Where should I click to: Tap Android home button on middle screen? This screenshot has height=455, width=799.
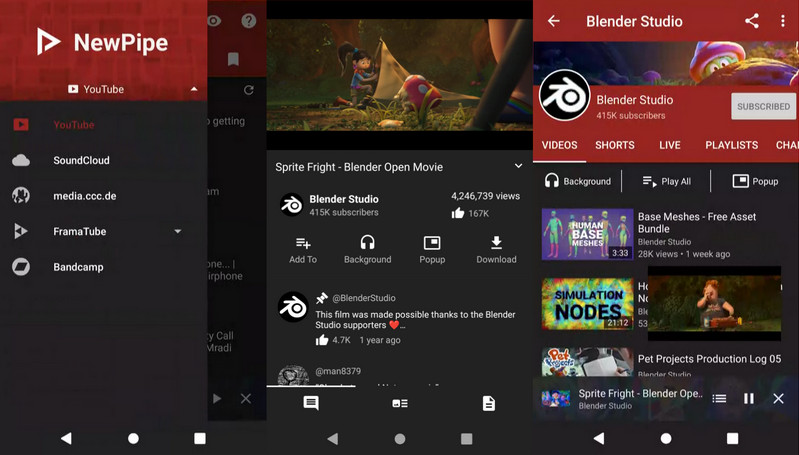coord(400,438)
